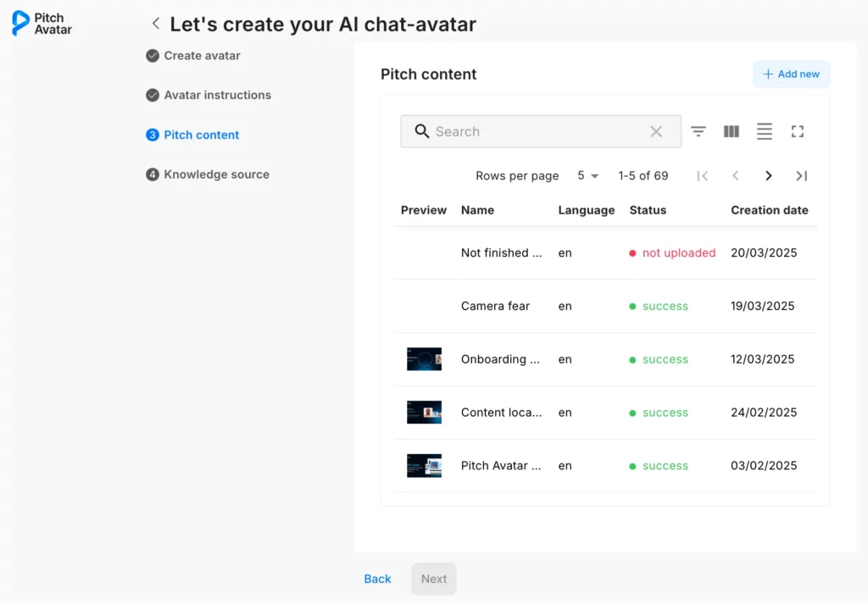Image resolution: width=868 pixels, height=604 pixels.
Task: Jump to the last page of results
Action: (801, 175)
